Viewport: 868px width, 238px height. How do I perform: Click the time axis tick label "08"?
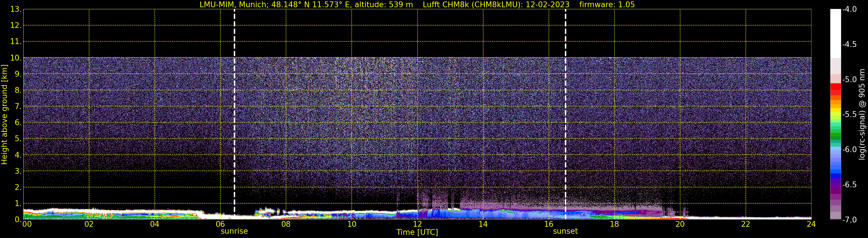click(x=286, y=224)
